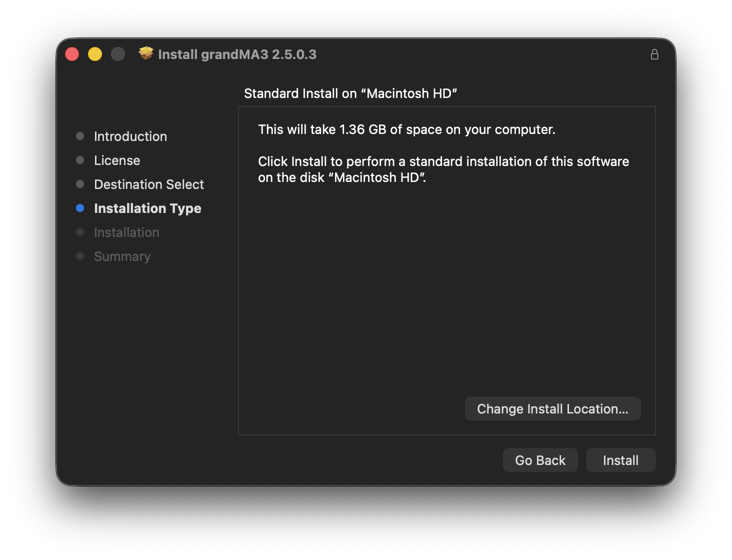732x560 pixels.
Task: Click the installer package box icon
Action: [x=146, y=53]
